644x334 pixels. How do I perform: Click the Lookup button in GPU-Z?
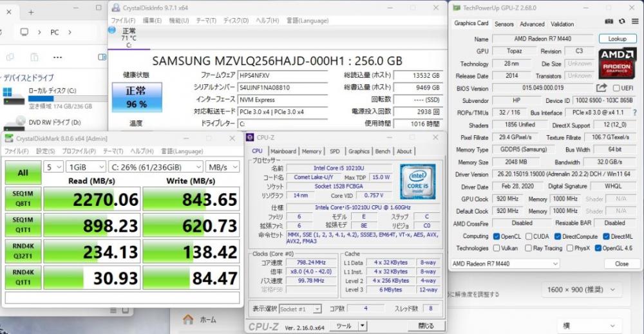(618, 39)
